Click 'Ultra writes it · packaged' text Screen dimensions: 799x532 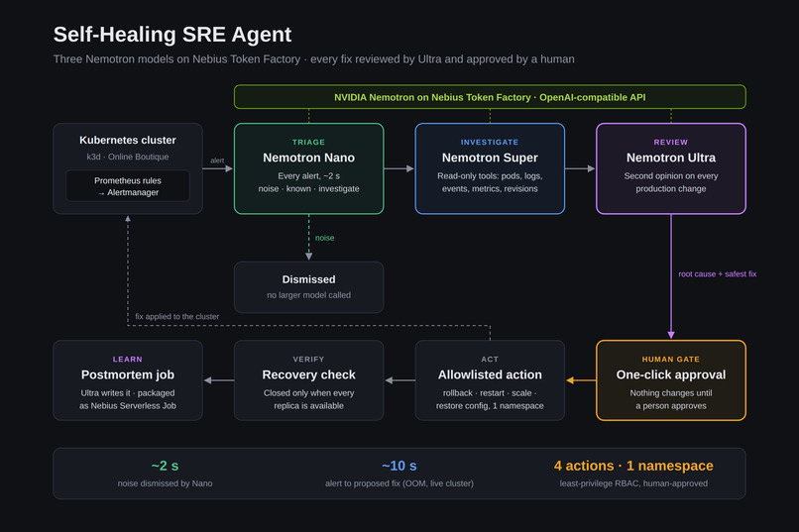tap(128, 393)
